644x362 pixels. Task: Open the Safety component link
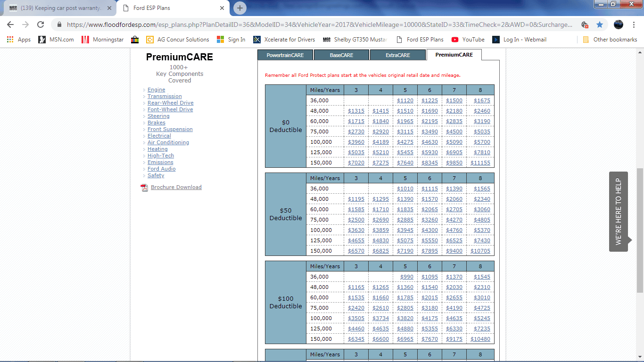(x=156, y=175)
